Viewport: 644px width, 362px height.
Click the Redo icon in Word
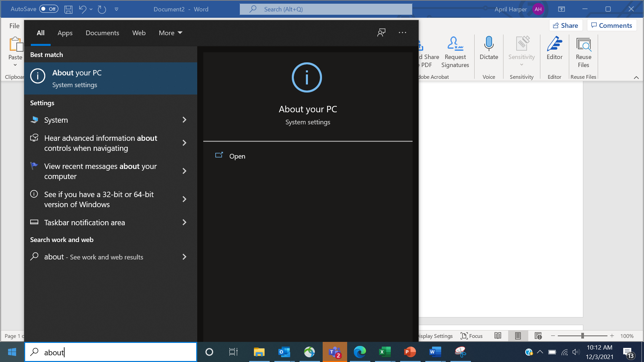tap(102, 9)
